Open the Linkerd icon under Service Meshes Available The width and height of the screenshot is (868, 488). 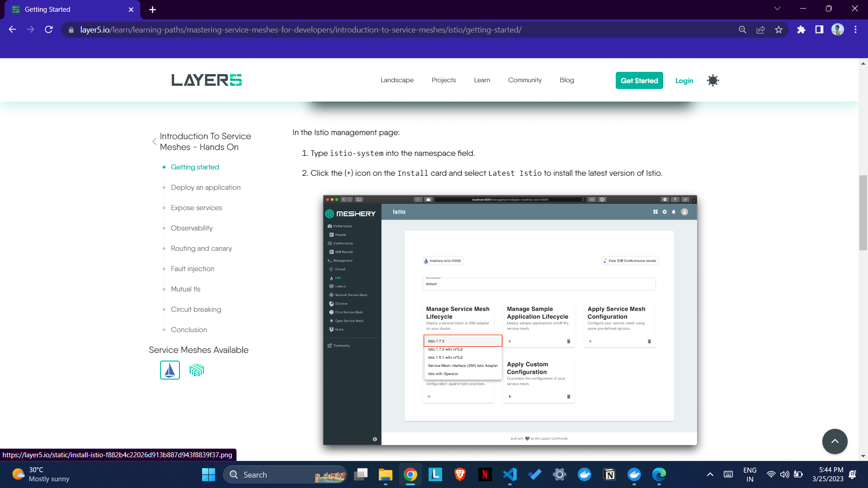[196, 370]
